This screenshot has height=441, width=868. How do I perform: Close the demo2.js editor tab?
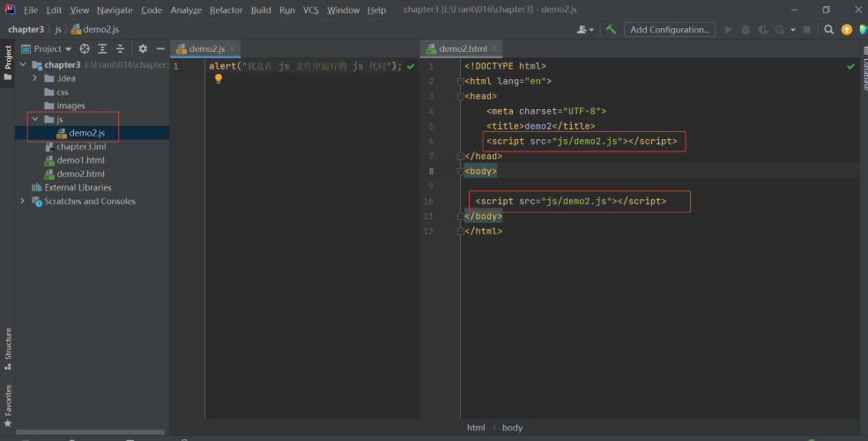tap(233, 48)
